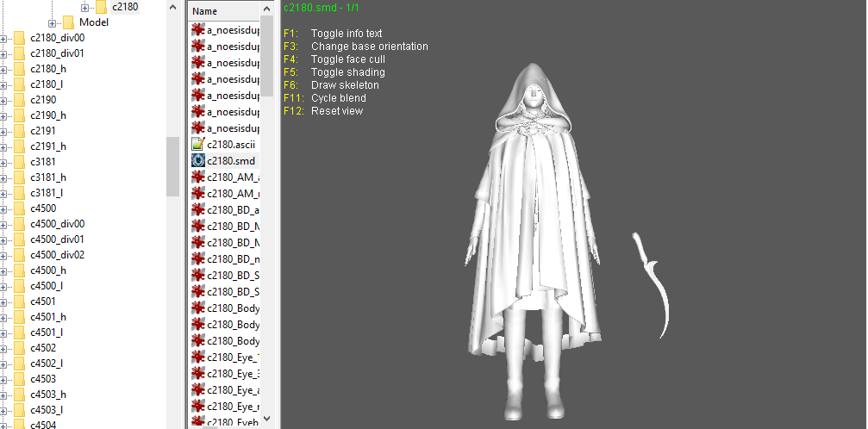
Task: Select the c4503_h folder name
Action: click(x=48, y=395)
